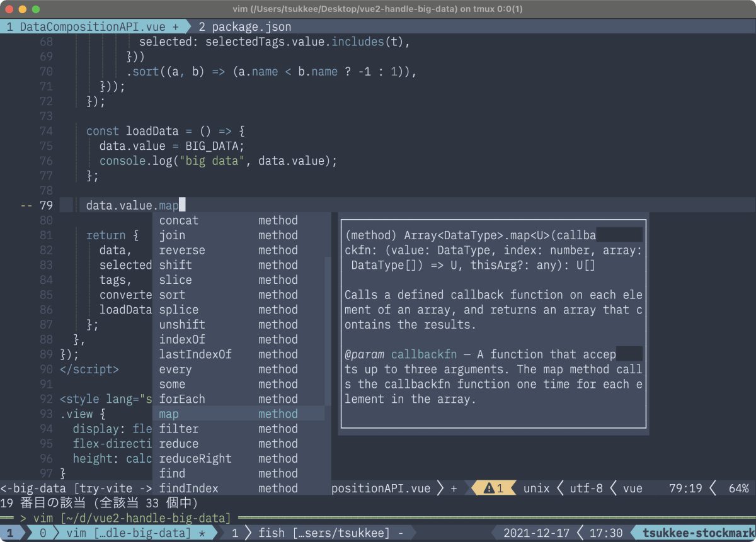This screenshot has width=756, height=542.
Task: Click the .view CSS selector line
Action: click(83, 414)
